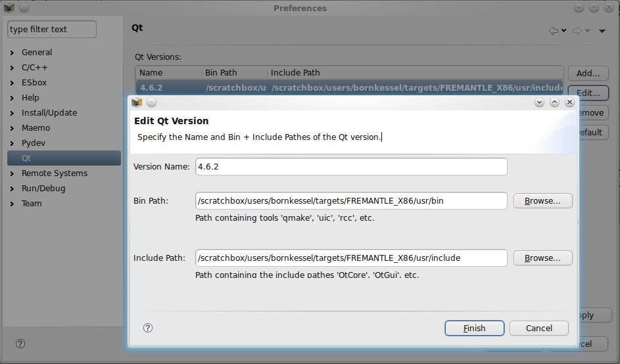Browse for the Bin Path folder
This screenshot has height=364, width=620.
542,201
